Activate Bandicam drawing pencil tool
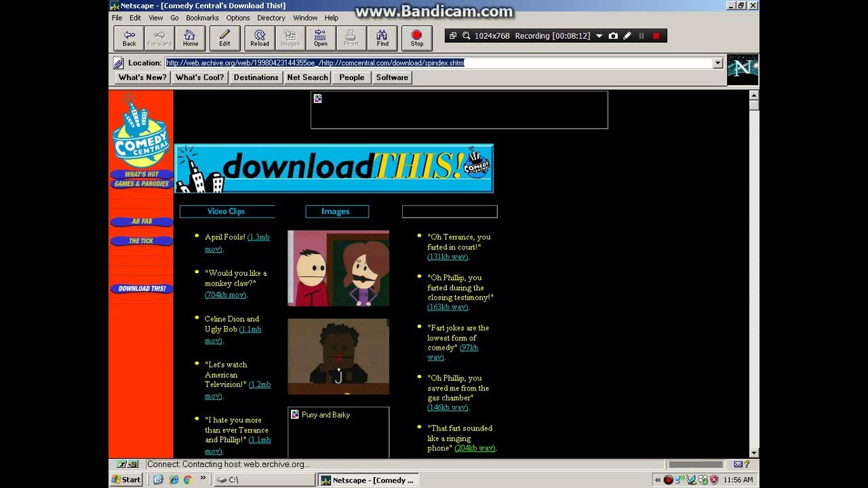 click(627, 36)
